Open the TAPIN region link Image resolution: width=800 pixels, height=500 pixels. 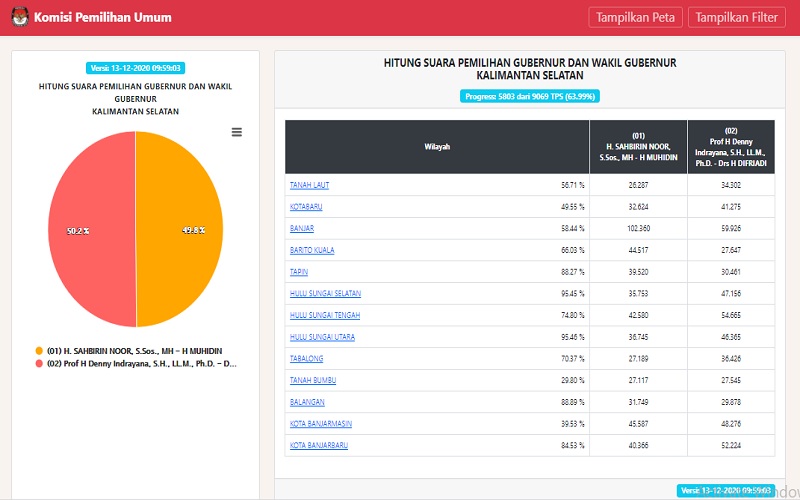point(299,272)
